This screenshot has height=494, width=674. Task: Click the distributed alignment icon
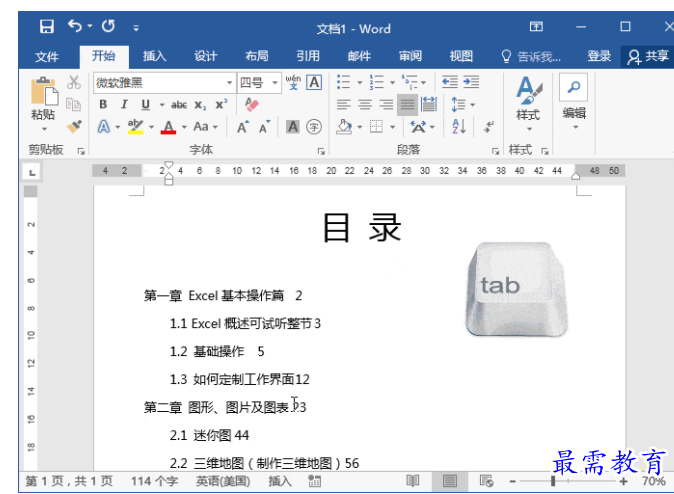point(429,104)
